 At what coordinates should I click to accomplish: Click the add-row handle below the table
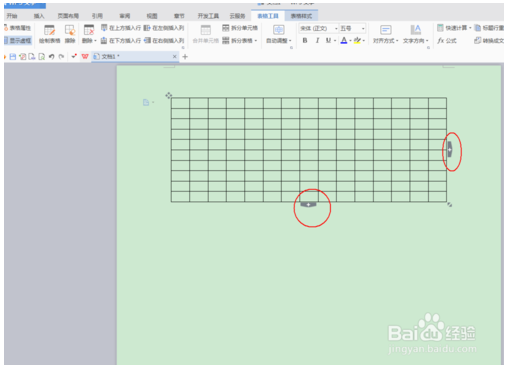308,204
